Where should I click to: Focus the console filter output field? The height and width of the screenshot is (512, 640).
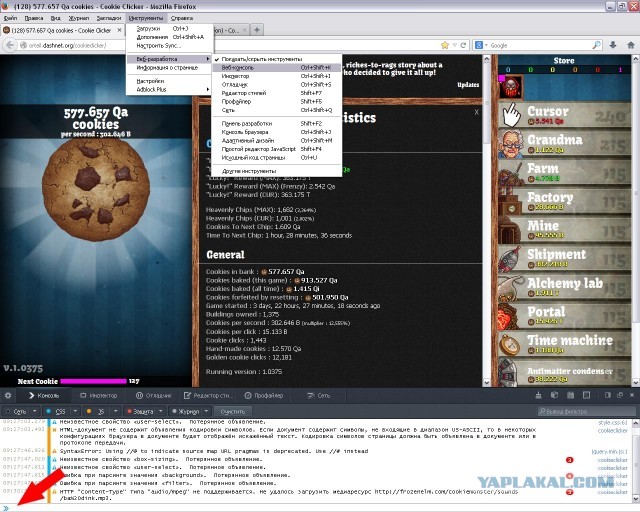(x=585, y=411)
